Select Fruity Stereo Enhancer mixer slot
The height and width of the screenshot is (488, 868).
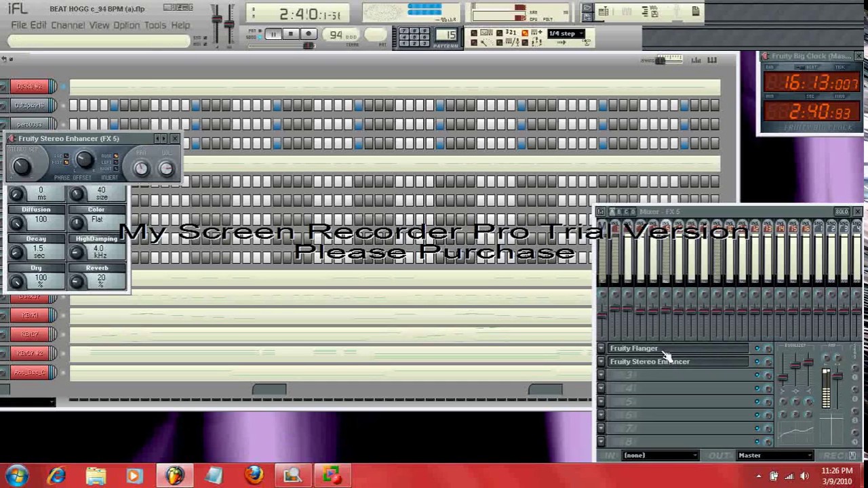(678, 362)
